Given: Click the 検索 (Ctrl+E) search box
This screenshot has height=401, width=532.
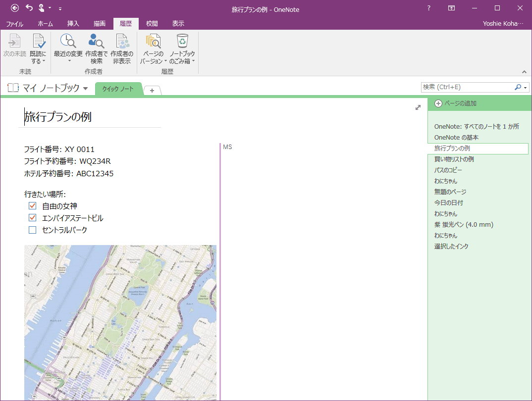Looking at the screenshot, I should pos(466,87).
